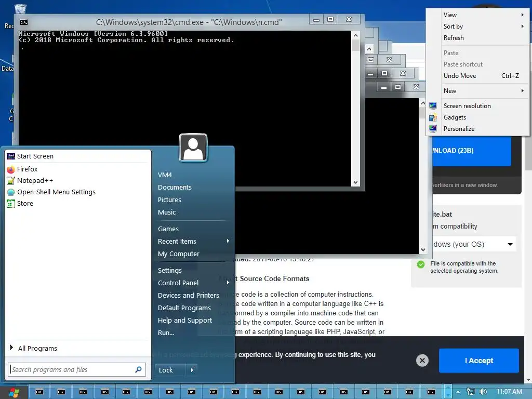Click the first cmd taskbar button
The height and width of the screenshot is (399, 532).
39,392
